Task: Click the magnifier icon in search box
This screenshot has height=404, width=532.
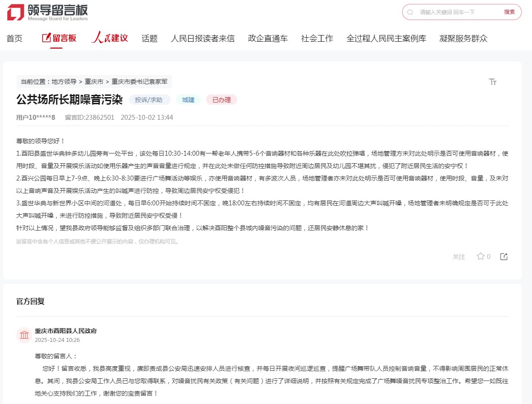Action: 410,12
